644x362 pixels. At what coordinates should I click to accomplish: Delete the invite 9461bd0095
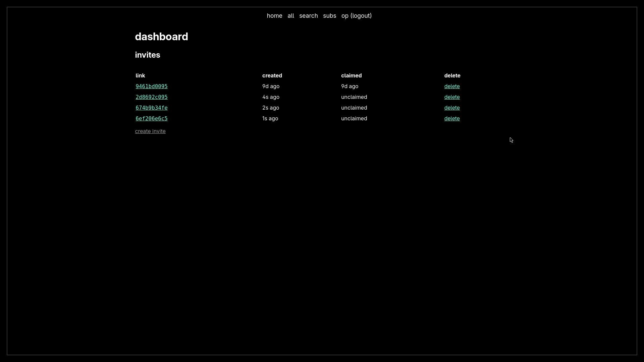452,86
